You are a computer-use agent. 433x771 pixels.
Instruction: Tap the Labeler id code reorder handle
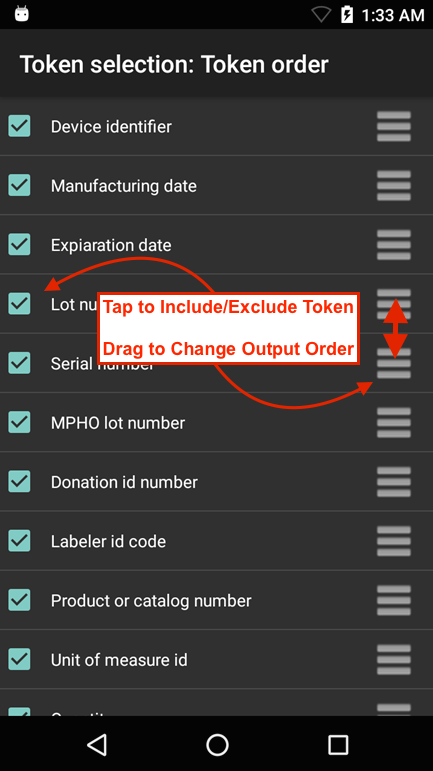point(394,541)
